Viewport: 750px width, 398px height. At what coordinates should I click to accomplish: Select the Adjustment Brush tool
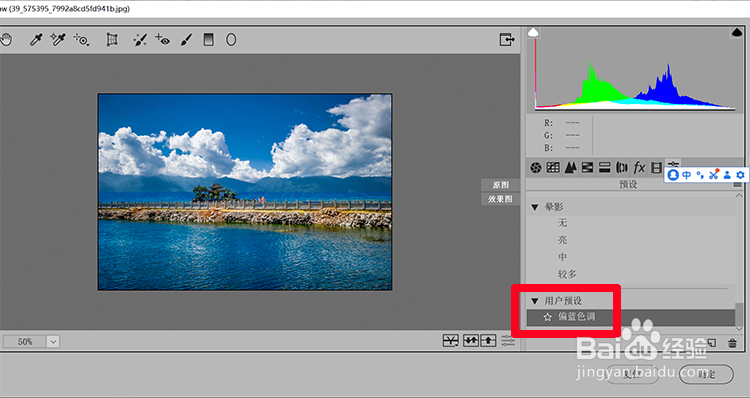click(186, 40)
